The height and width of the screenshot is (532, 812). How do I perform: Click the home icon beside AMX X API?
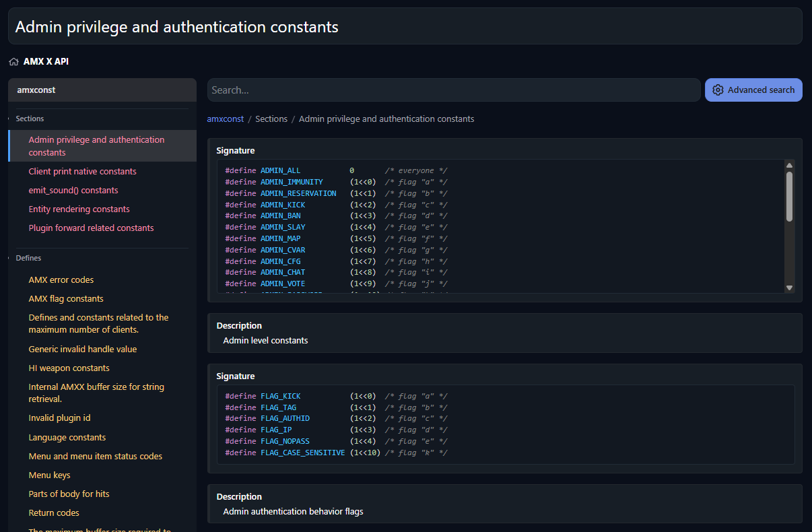(13, 62)
